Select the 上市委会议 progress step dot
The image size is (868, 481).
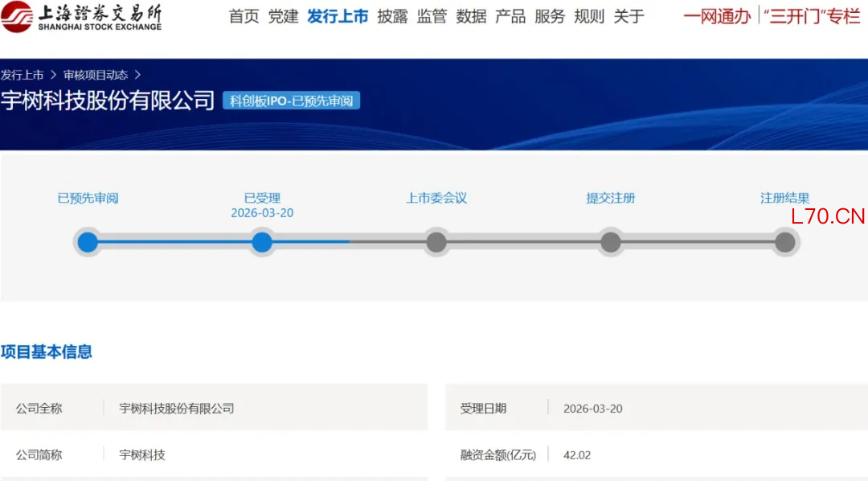tap(436, 242)
